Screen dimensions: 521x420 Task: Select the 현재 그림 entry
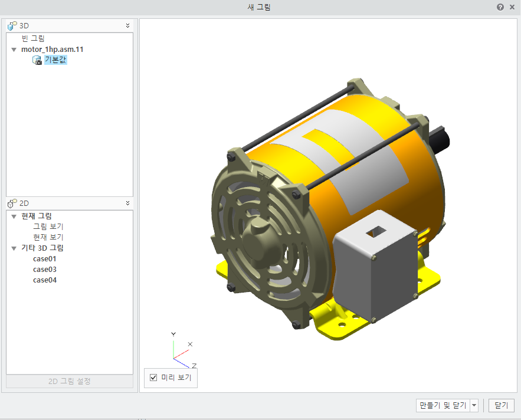pyautogui.click(x=37, y=216)
